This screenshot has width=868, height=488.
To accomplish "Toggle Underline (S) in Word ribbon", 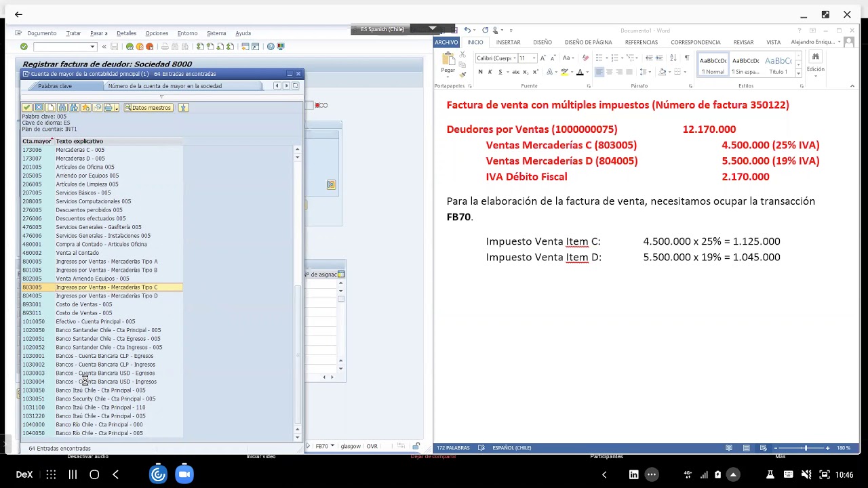I will tap(500, 72).
